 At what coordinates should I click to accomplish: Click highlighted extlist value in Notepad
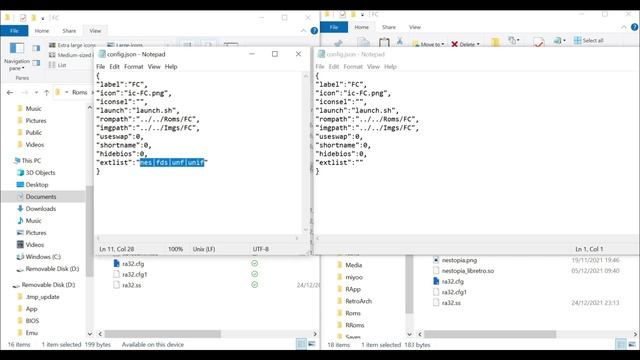pyautogui.click(x=172, y=162)
